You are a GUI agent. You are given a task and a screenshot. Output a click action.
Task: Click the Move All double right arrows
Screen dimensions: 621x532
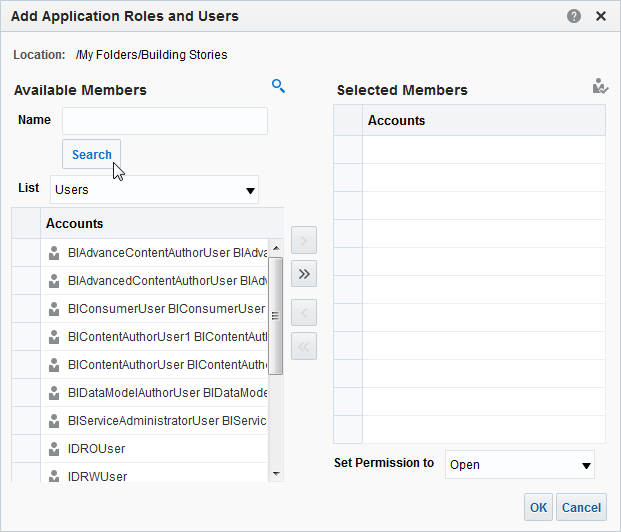304,273
